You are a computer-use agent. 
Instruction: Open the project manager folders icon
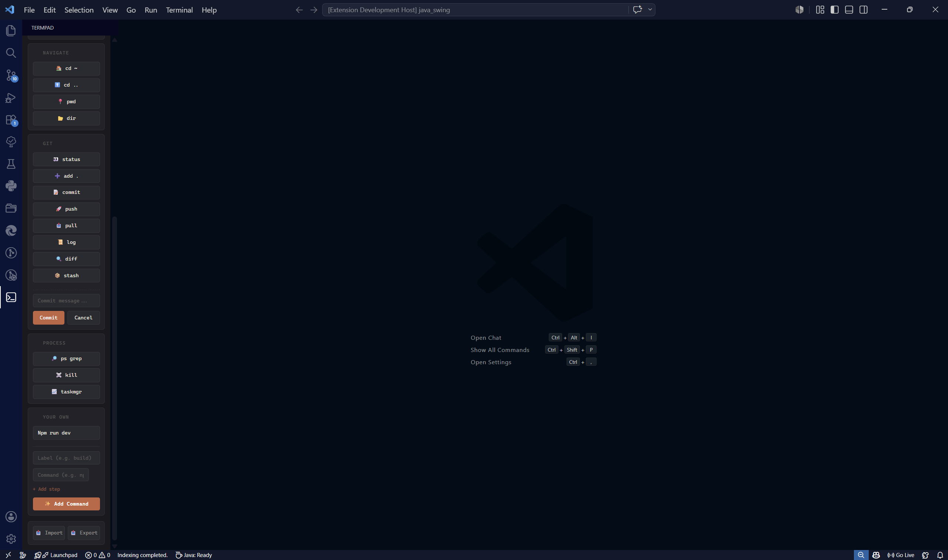coord(11,208)
